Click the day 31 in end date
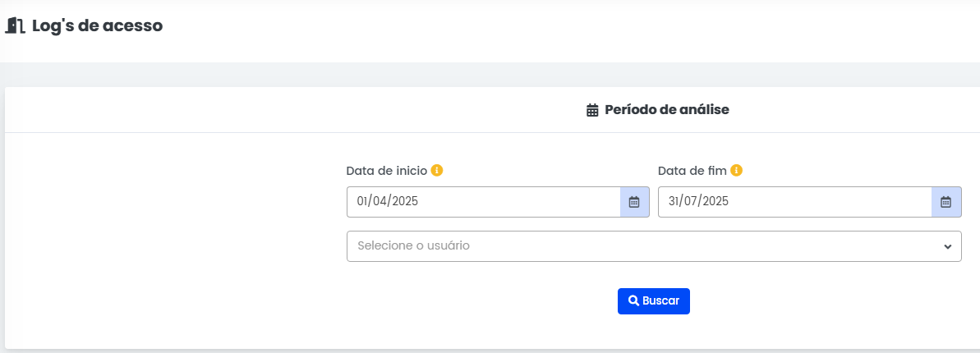 click(674, 202)
